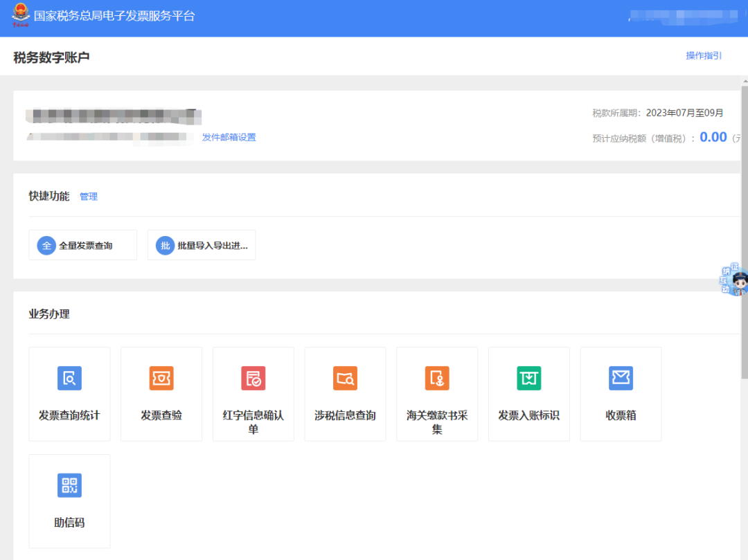Open 发票查询统计 invoice query icon
Screen dimensions: 748x560
(69, 379)
